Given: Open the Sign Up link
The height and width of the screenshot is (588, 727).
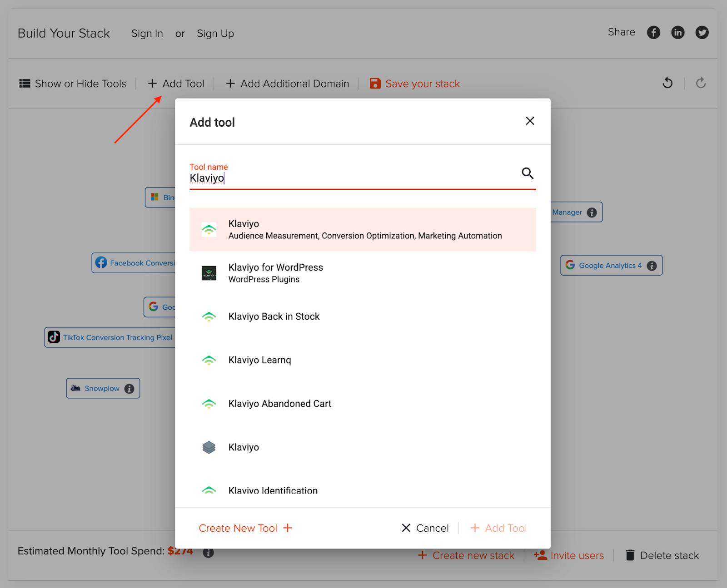Looking at the screenshot, I should [x=215, y=34].
